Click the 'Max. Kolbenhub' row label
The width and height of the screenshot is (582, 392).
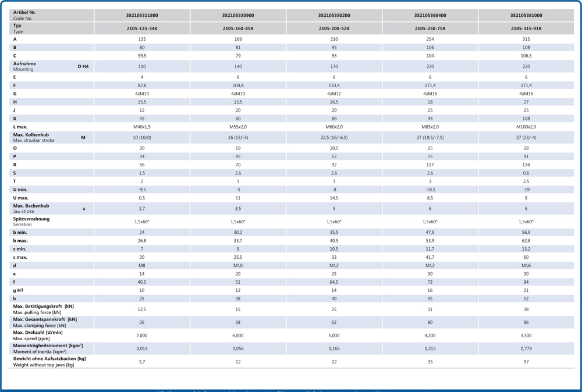pos(31,135)
